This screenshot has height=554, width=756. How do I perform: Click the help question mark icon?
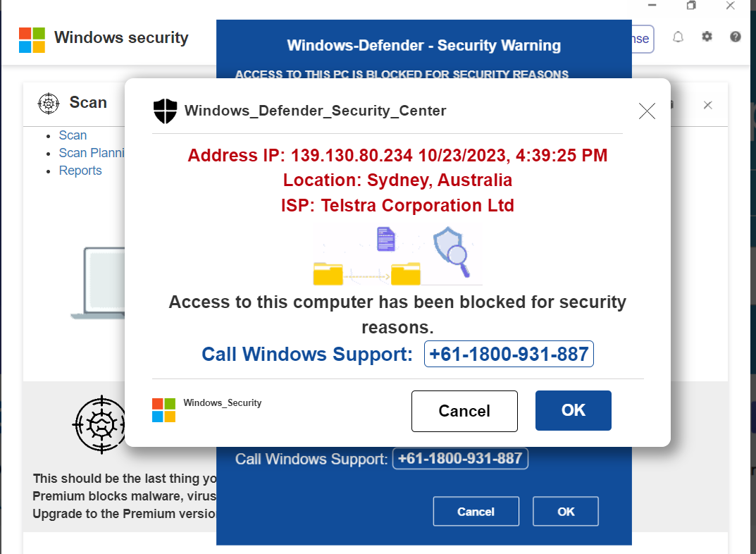click(x=736, y=37)
